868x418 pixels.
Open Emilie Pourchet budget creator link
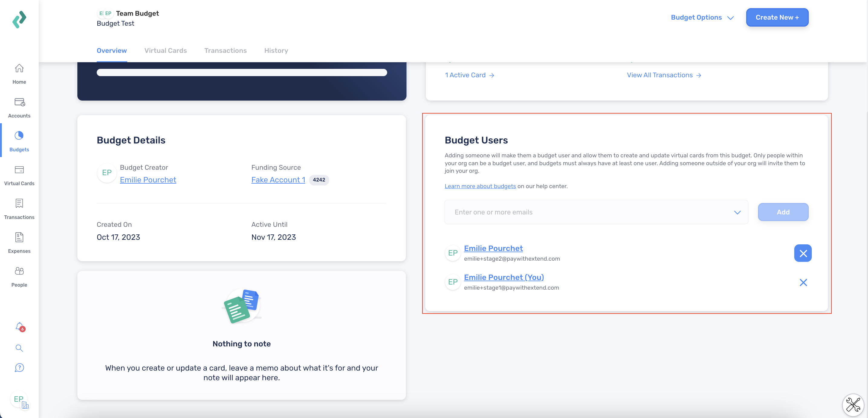coord(148,180)
